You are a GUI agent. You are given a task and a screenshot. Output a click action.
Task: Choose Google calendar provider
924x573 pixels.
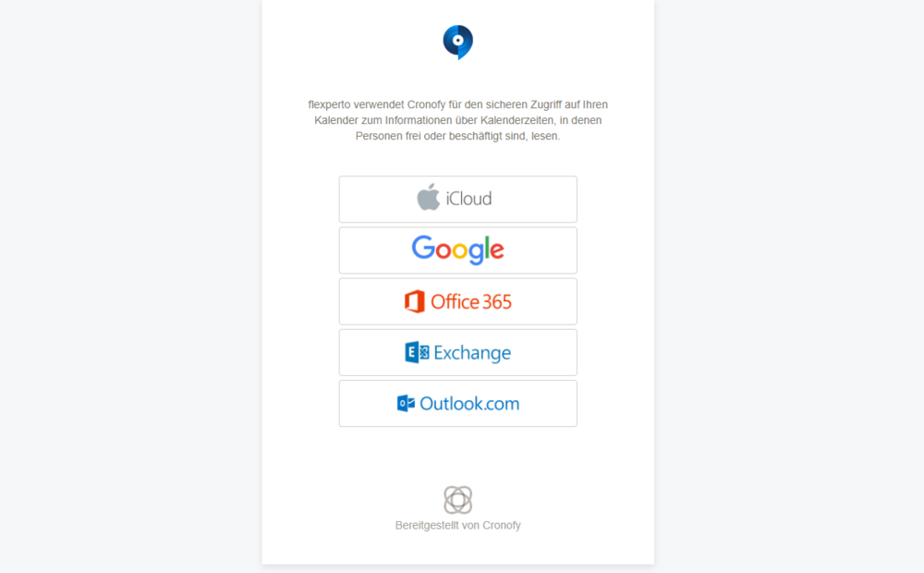(x=458, y=250)
